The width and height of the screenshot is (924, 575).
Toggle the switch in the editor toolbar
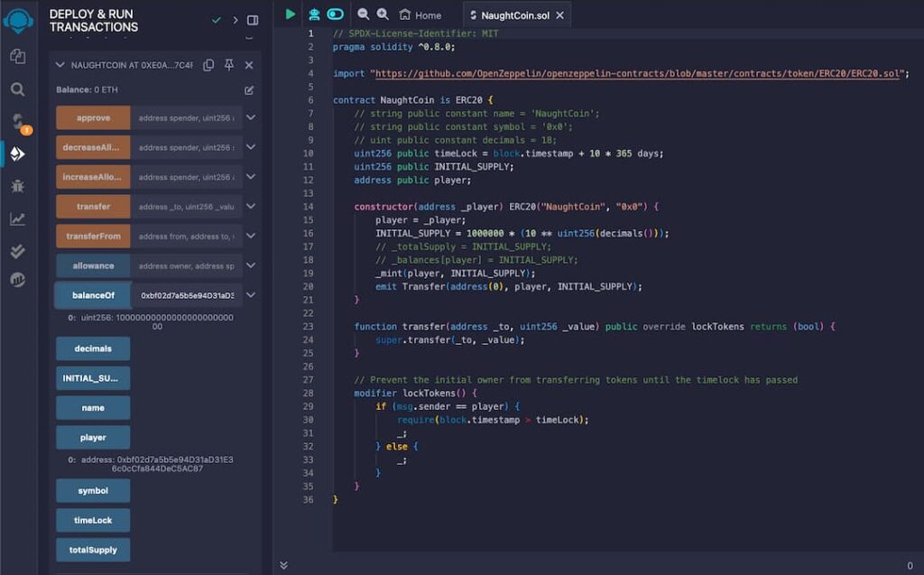(x=336, y=14)
